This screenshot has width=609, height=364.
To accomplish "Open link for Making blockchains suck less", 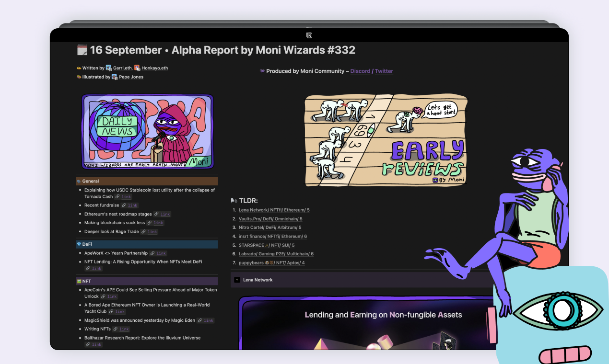I will 155,223.
